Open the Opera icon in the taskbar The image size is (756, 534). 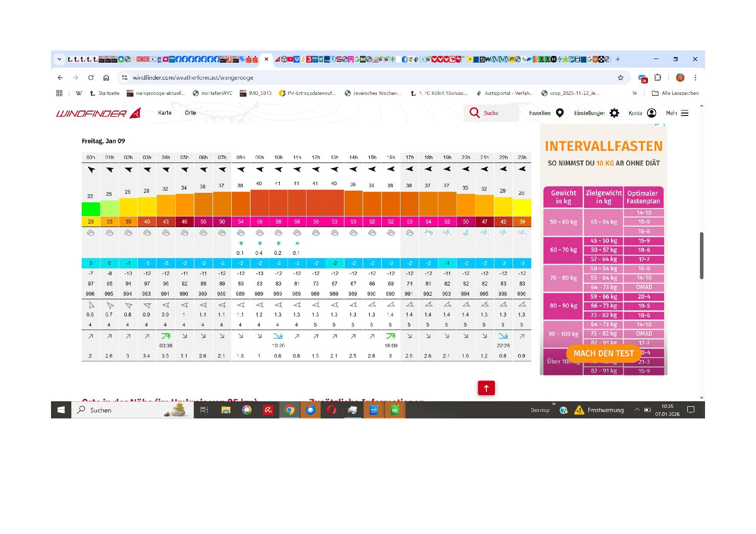point(331,410)
